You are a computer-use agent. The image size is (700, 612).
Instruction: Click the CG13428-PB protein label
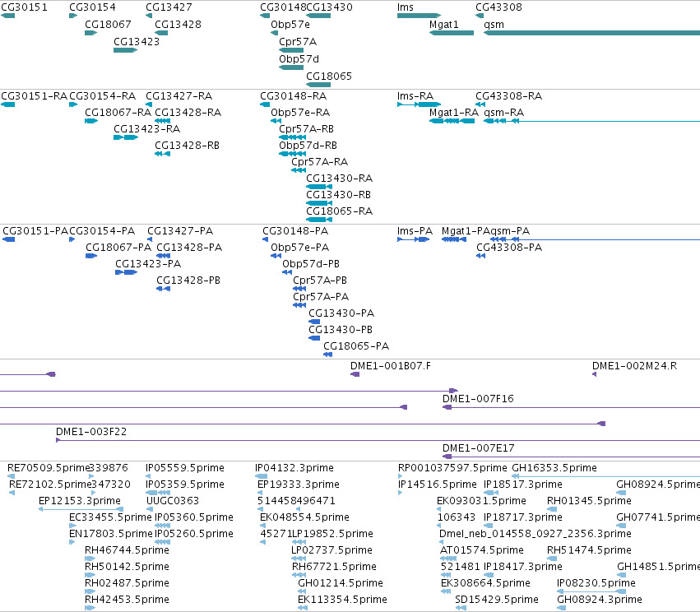click(x=188, y=280)
